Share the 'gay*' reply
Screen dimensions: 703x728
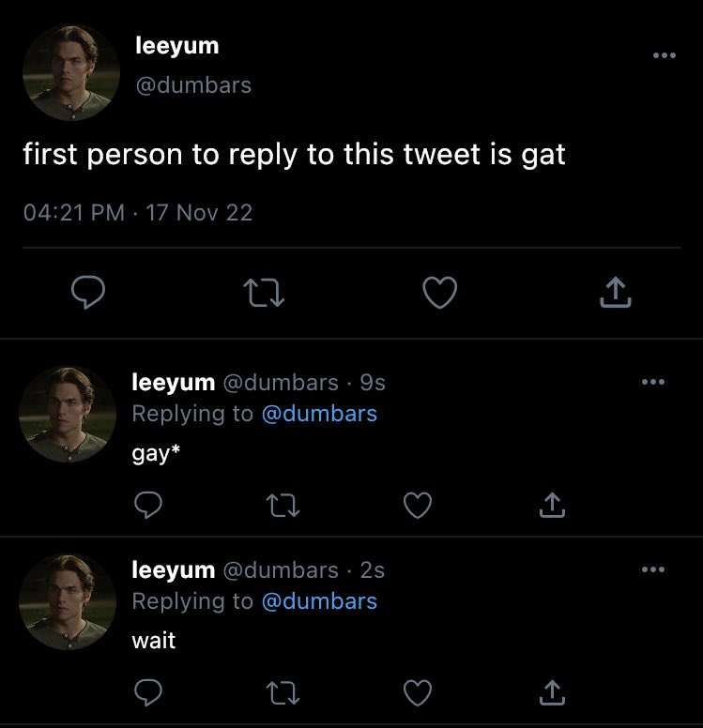552,505
